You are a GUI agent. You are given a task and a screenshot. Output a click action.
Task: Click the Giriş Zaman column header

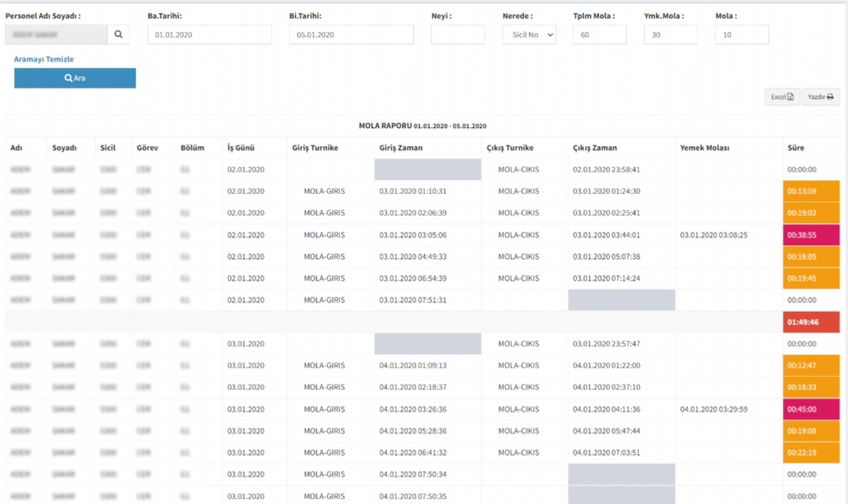(x=400, y=148)
